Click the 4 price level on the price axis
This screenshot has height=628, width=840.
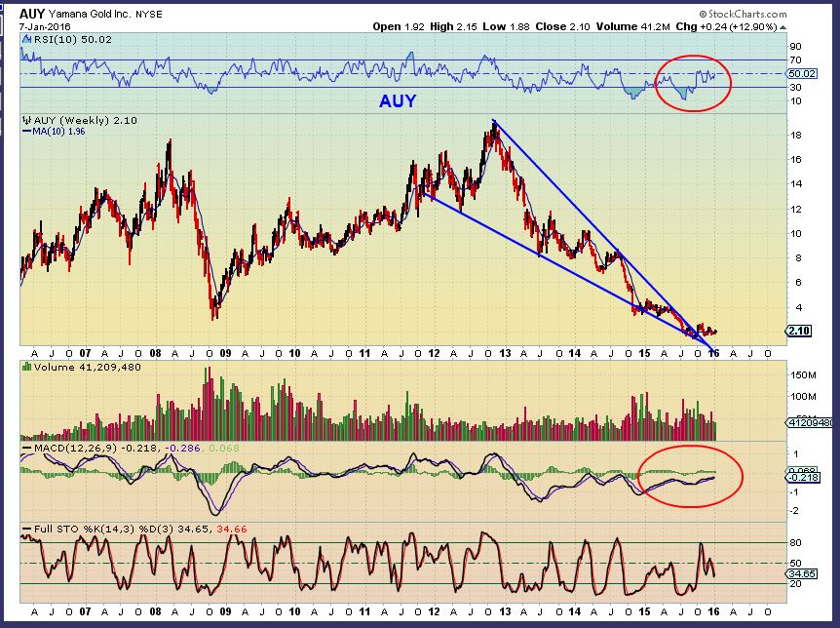pos(798,308)
